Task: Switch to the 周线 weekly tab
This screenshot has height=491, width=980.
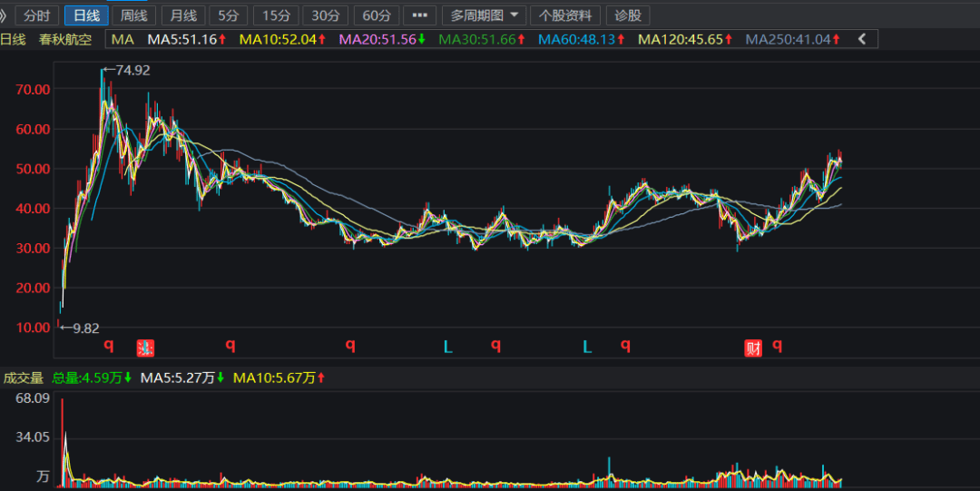Action: click(x=133, y=15)
